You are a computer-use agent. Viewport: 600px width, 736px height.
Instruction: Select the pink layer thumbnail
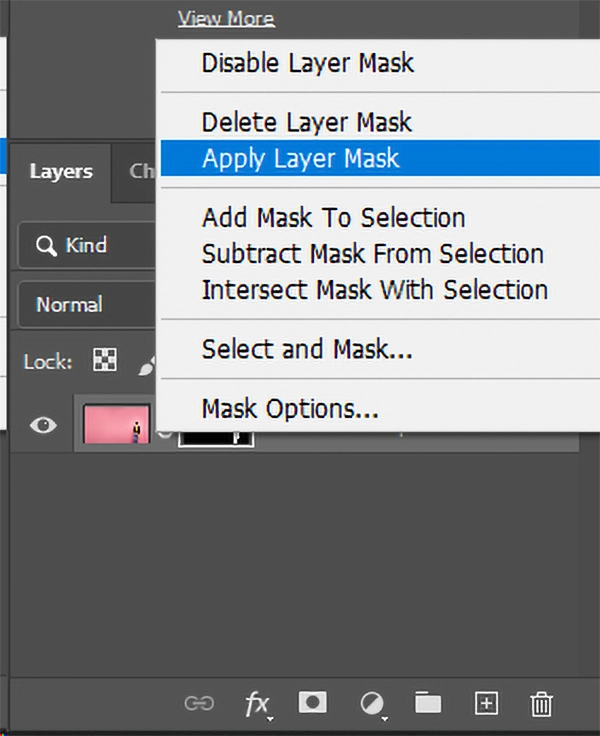point(116,424)
